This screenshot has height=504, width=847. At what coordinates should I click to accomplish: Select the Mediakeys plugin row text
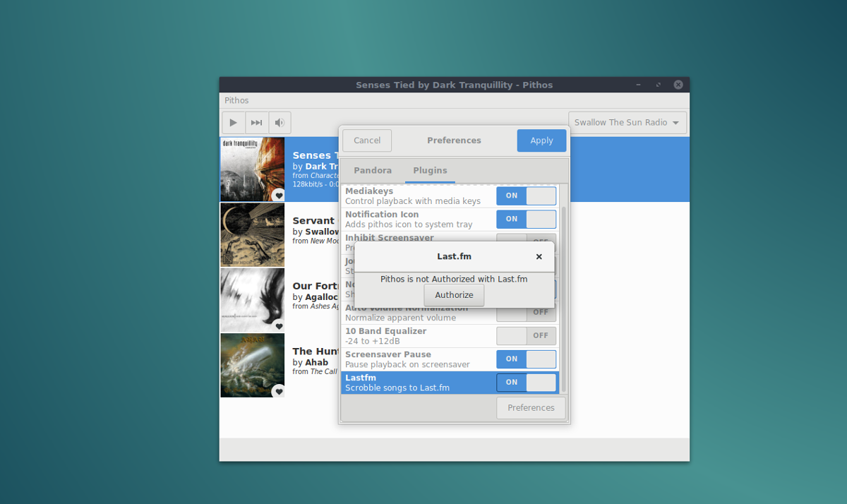413,196
